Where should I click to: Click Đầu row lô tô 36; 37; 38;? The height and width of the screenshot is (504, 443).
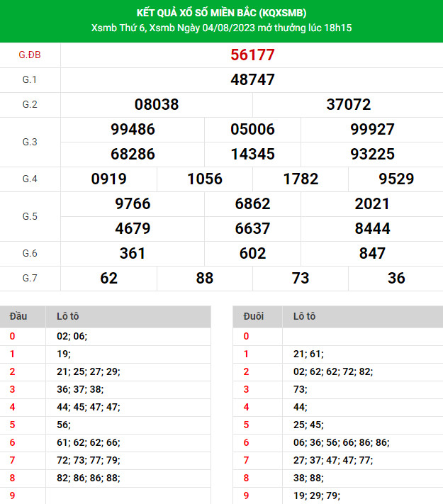click(x=80, y=389)
